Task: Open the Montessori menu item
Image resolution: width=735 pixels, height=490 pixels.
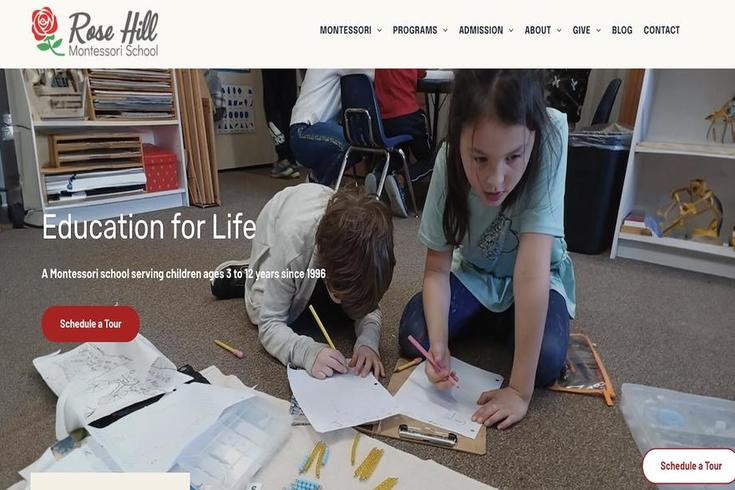Action: pos(345,30)
